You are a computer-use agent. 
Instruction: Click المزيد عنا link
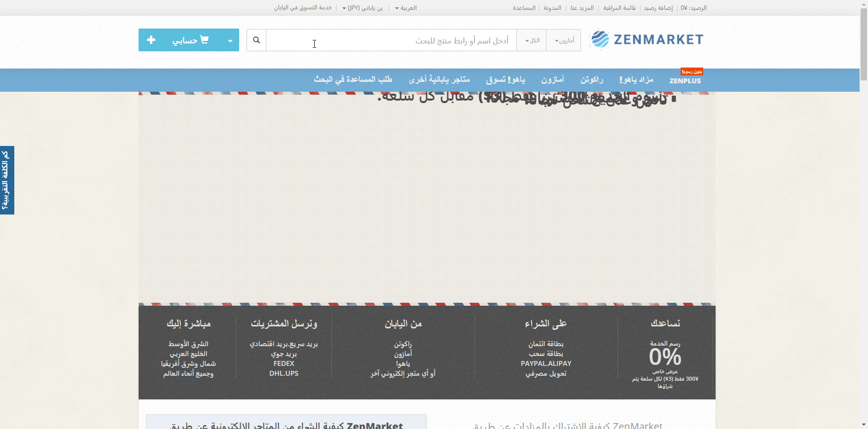[x=582, y=8]
